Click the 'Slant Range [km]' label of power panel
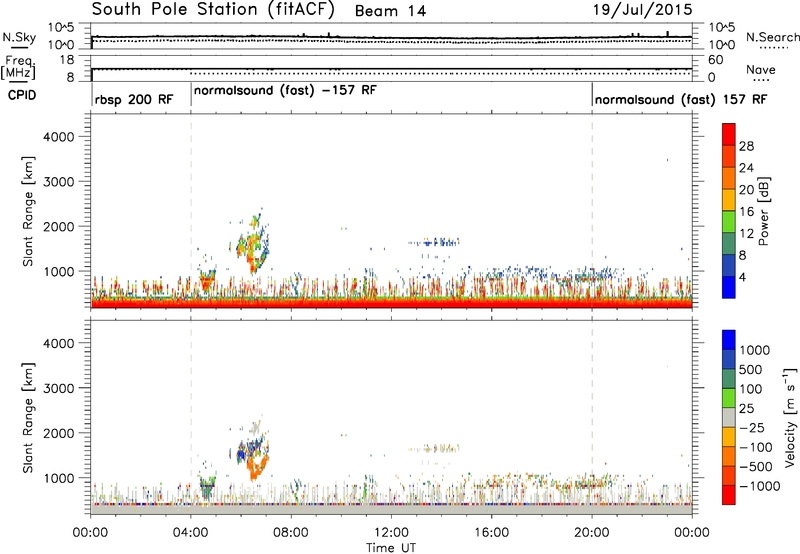Viewport: 800px width, 554px height. click(x=28, y=212)
